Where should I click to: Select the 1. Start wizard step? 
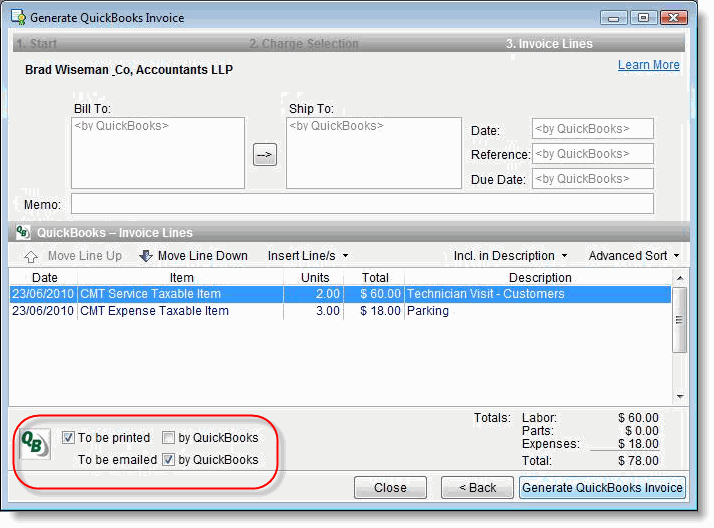click(x=35, y=44)
